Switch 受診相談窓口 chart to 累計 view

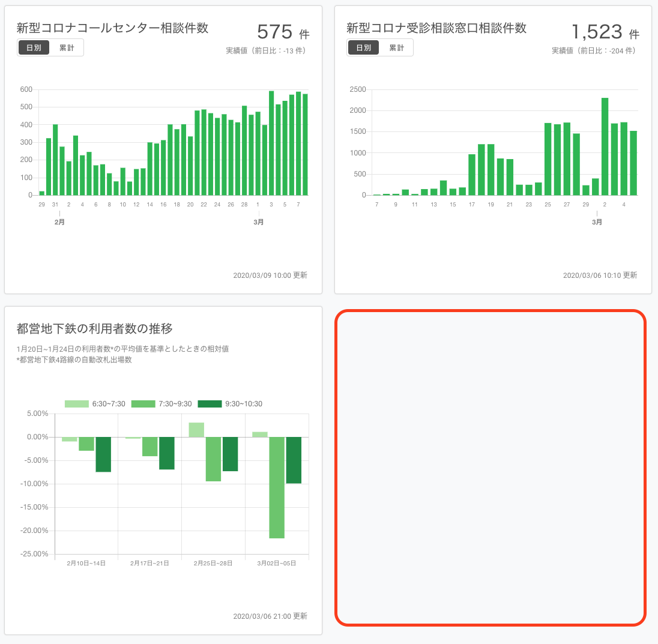click(x=397, y=46)
